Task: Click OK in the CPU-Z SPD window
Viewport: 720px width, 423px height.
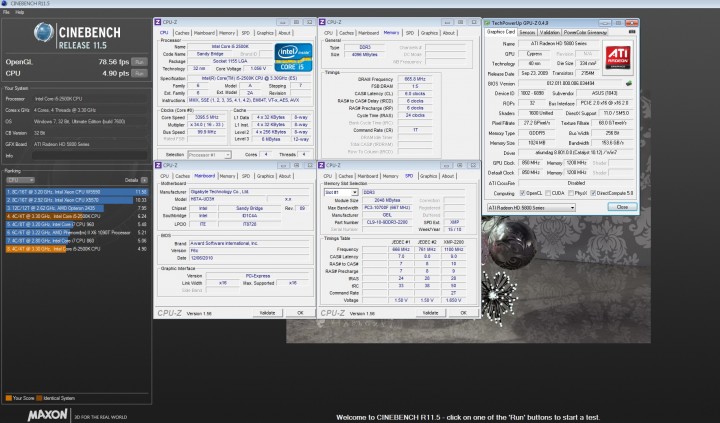Action: [463, 313]
